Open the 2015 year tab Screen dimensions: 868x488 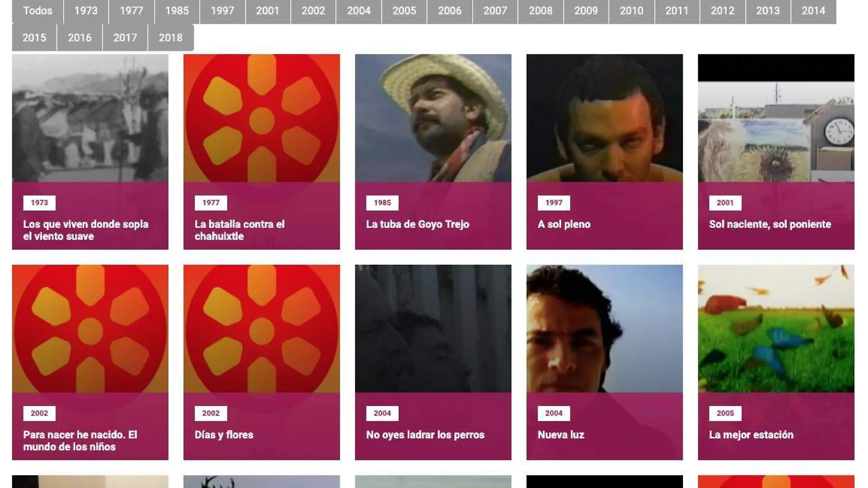tap(34, 37)
